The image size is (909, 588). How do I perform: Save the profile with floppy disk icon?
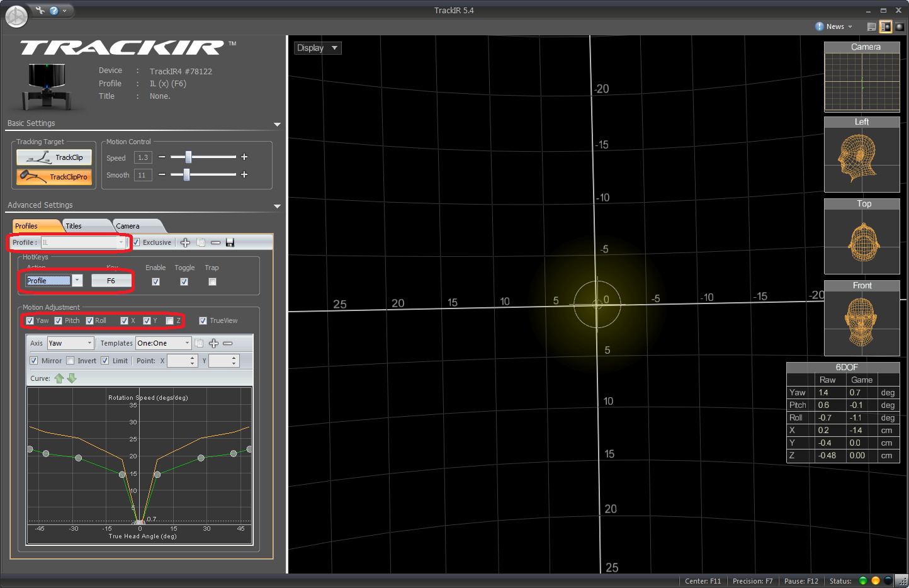[230, 242]
